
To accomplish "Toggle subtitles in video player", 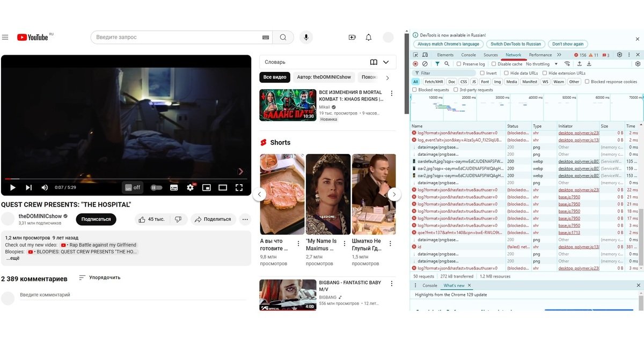I will [174, 187].
